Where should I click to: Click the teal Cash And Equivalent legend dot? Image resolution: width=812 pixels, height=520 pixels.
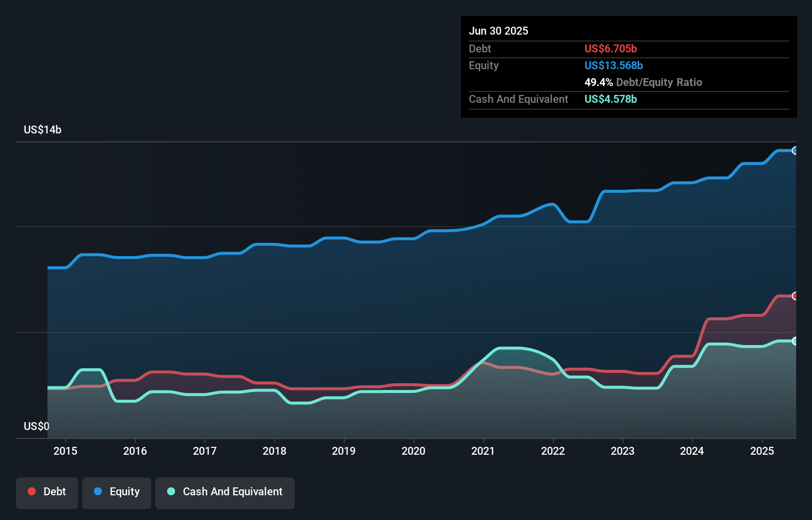[x=170, y=492]
